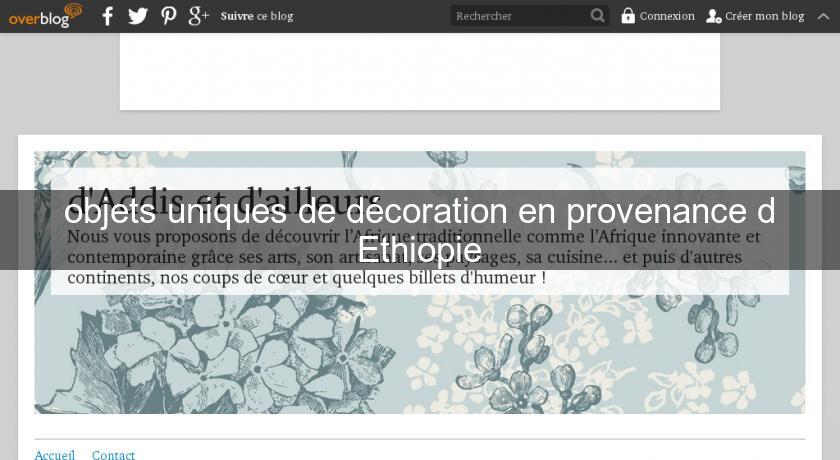Image resolution: width=840 pixels, height=460 pixels.
Task: Share the blog on Facebook
Action: tap(108, 16)
